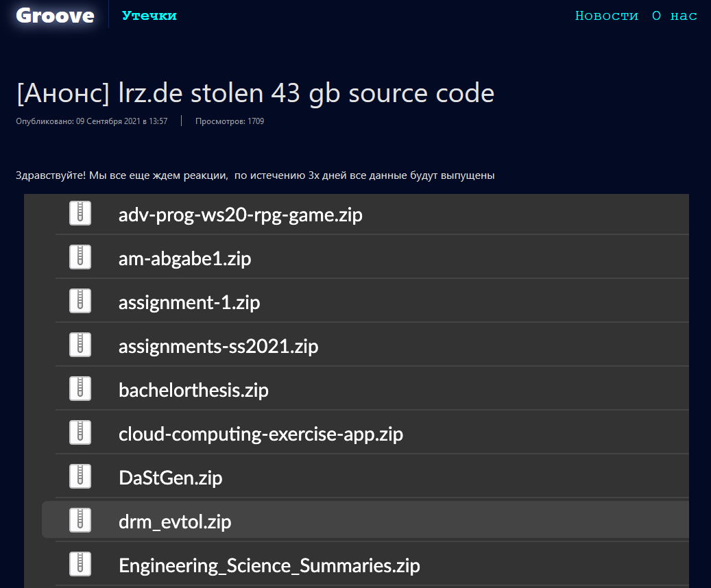Select the file name adv-prog-ws20-rpg-game.zip
The height and width of the screenshot is (588, 711).
[241, 215]
